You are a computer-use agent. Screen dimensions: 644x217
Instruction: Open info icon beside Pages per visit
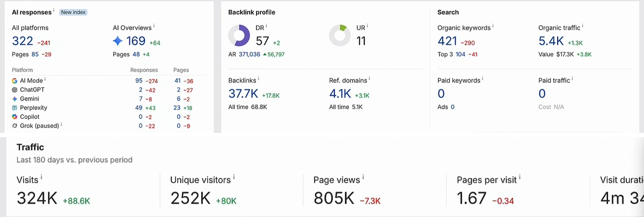520,177
